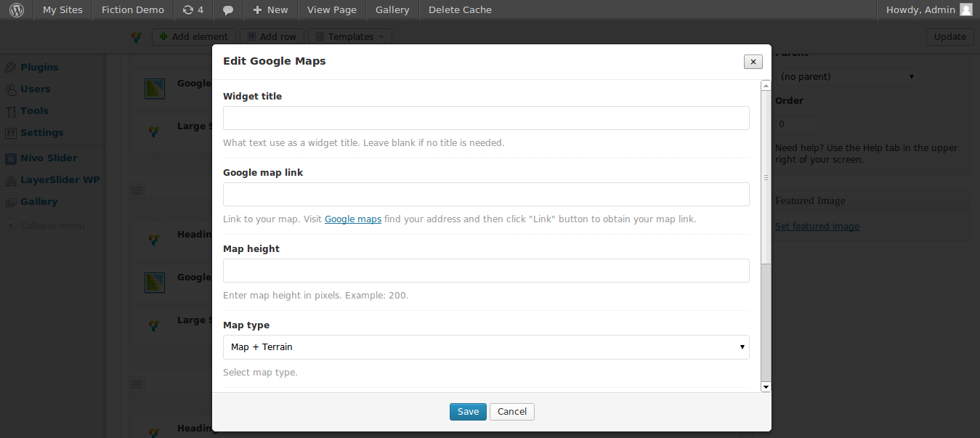Open the Templates dropdown
980x438 pixels.
349,37
